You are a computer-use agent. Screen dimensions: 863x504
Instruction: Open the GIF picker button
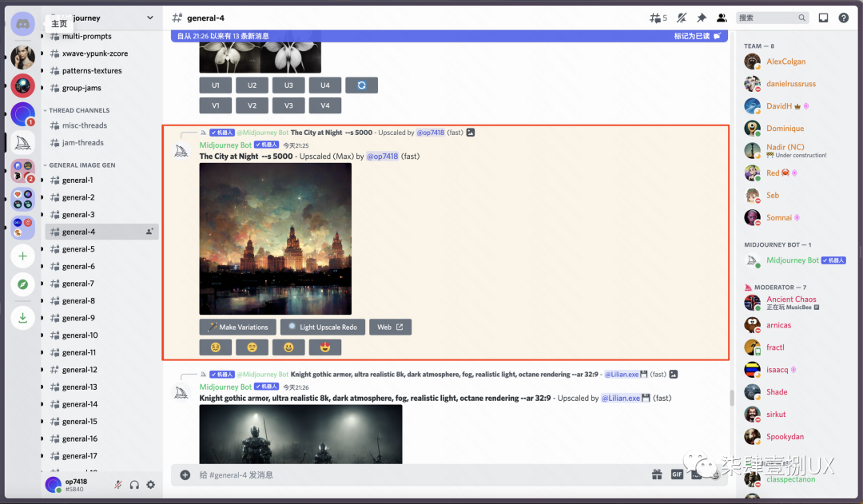point(677,474)
